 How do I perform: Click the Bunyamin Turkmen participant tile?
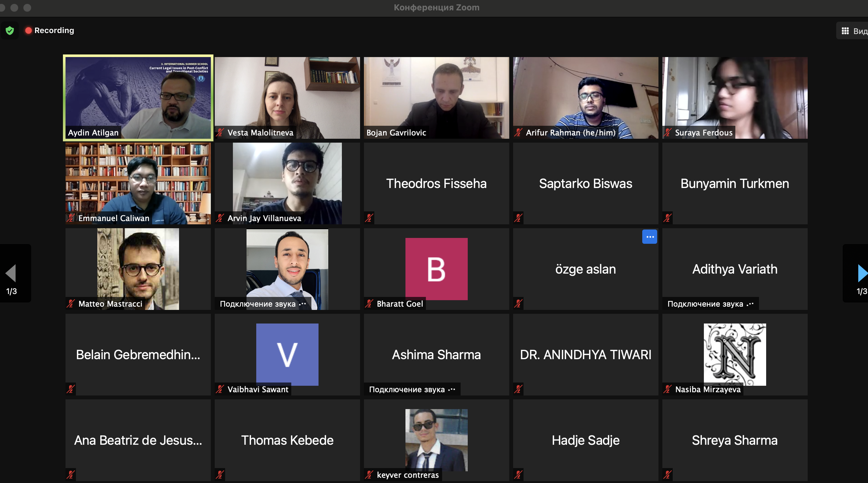[x=735, y=183]
